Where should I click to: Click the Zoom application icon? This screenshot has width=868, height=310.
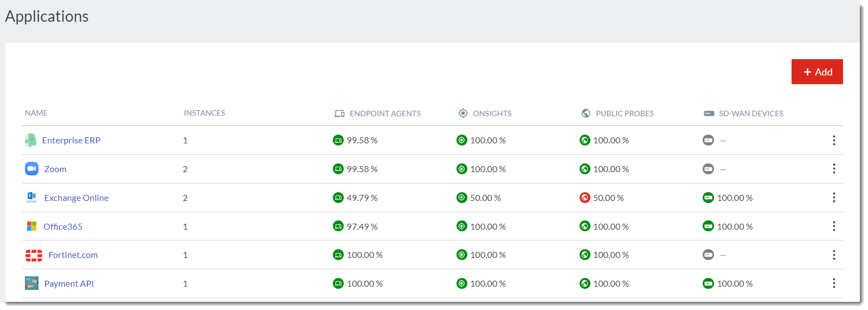31,169
